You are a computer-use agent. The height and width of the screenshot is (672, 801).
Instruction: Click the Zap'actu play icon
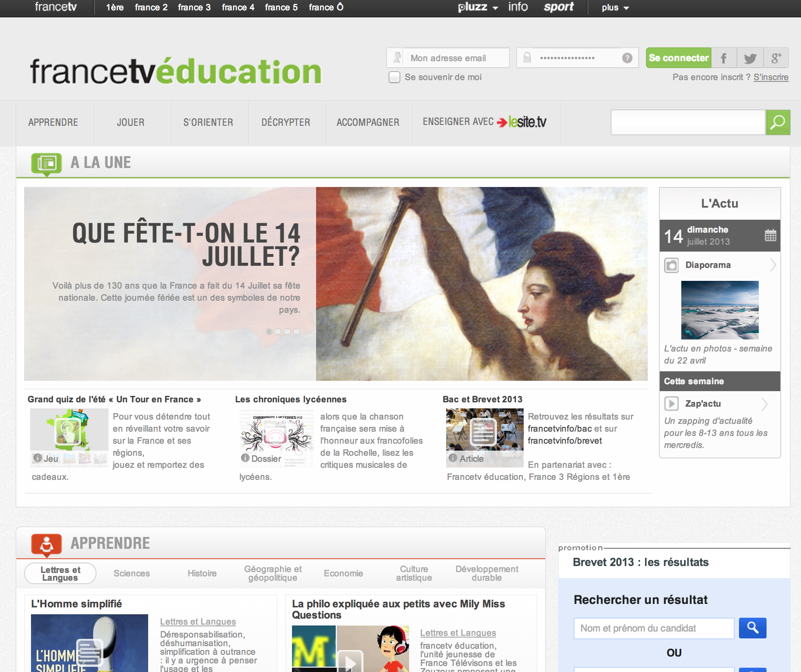671,404
